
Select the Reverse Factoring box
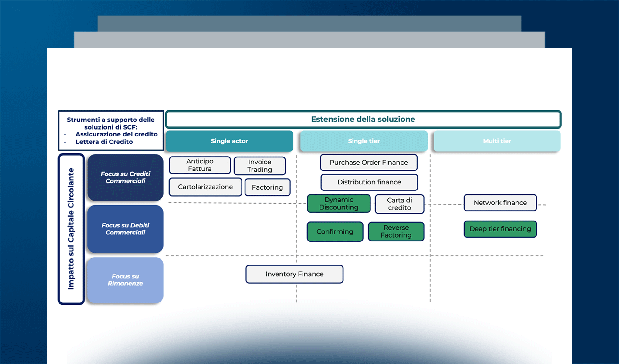pyautogui.click(x=396, y=231)
